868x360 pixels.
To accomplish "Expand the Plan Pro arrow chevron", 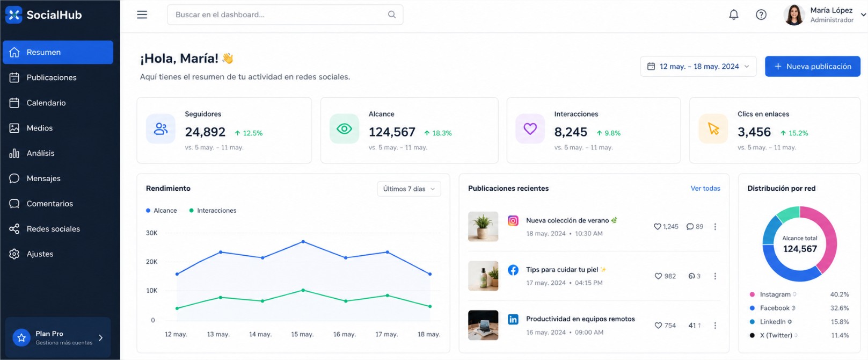I will point(101,338).
